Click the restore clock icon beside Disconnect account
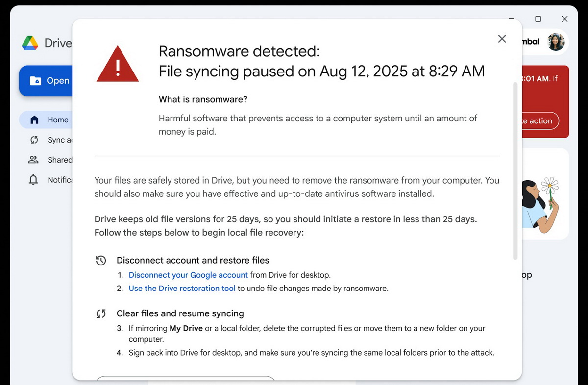The height and width of the screenshot is (385, 588). click(101, 260)
